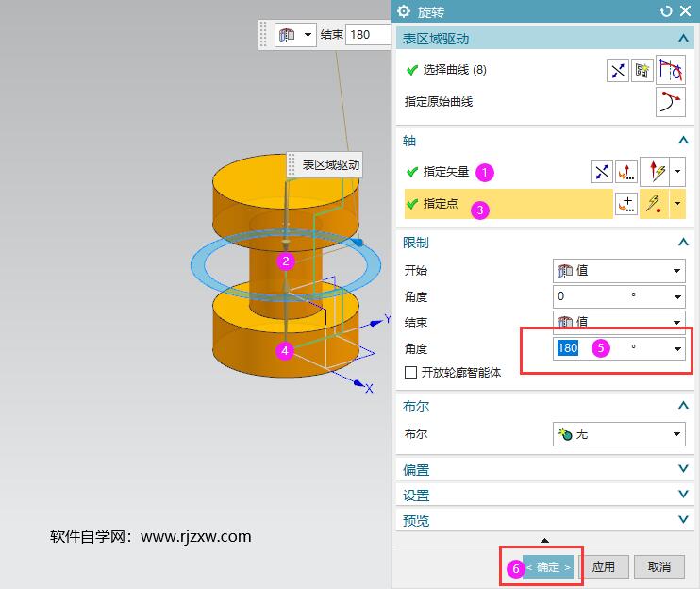Click the reverse direction icon beside 选择曲线
Viewport: 700px width, 589px height.
(618, 71)
